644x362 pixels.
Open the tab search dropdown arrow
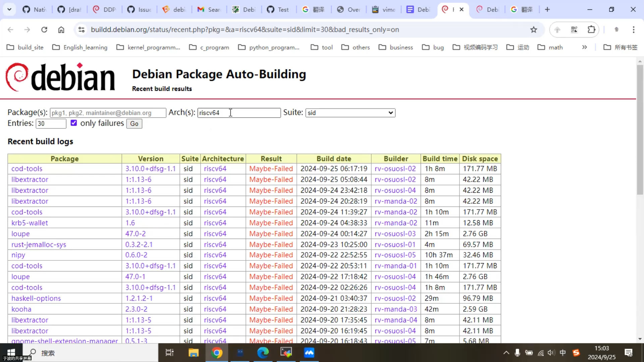(9, 9)
